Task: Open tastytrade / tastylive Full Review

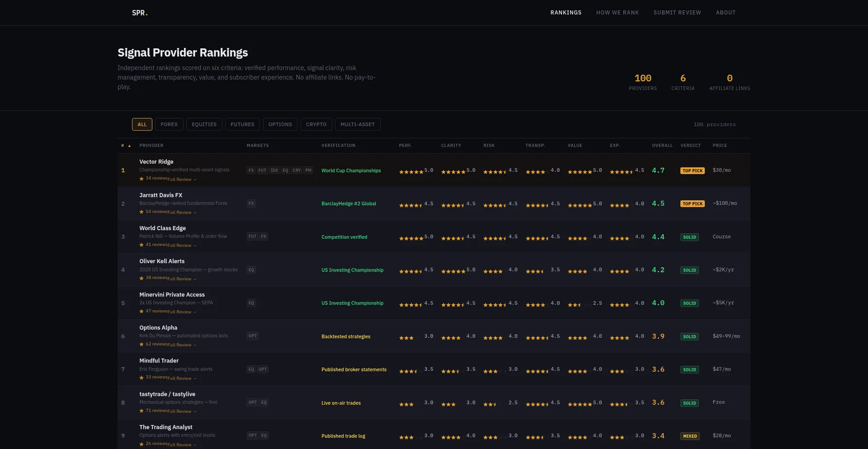Action: [182, 411]
